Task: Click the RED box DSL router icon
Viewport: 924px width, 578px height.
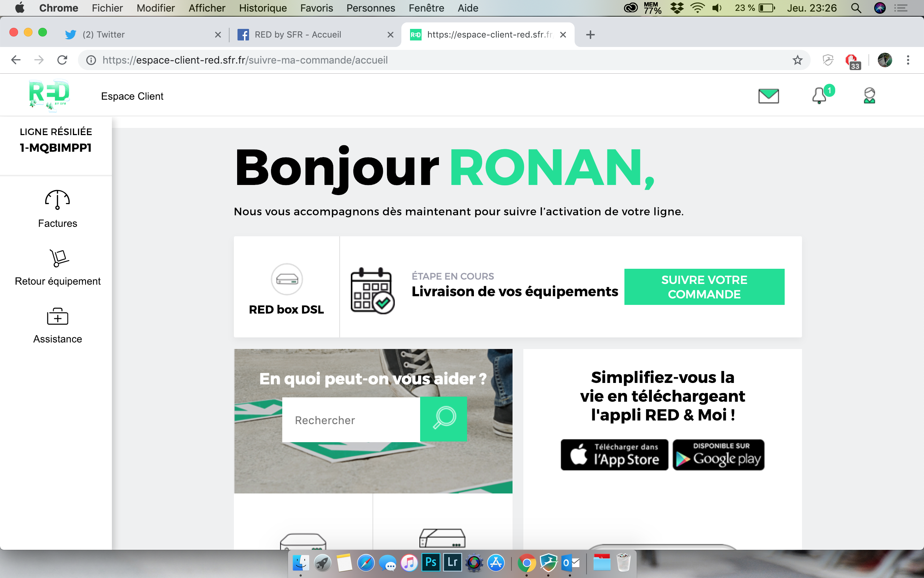Action: [x=287, y=279]
